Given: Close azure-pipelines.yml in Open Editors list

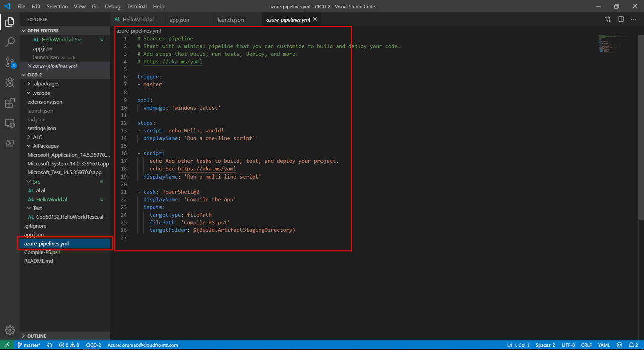Looking at the screenshot, I should [x=30, y=66].
